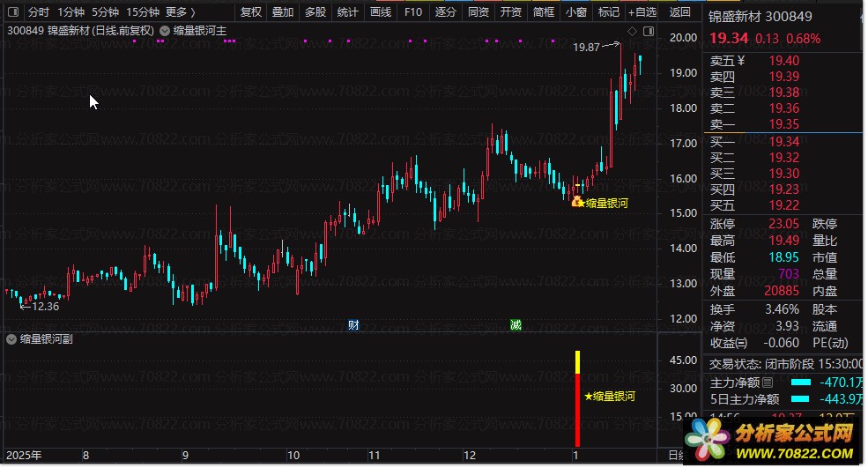
Task: Add stock via +自选 button
Action: click(x=642, y=11)
